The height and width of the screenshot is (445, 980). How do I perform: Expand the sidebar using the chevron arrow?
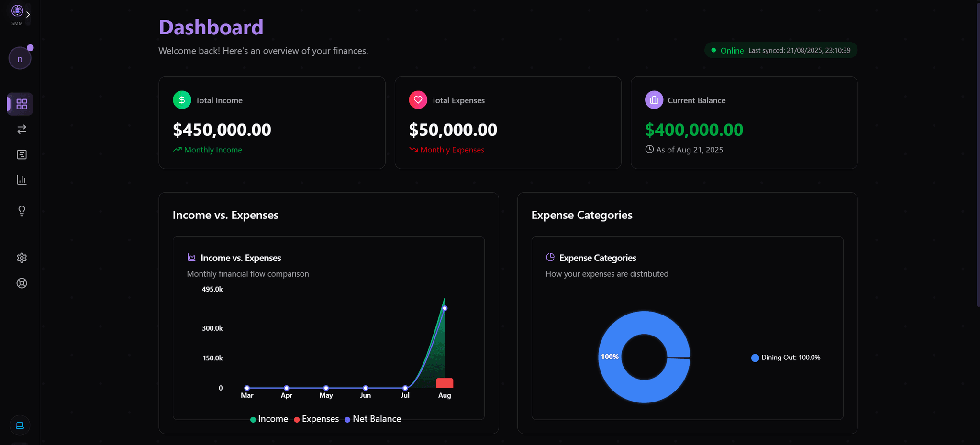click(x=28, y=14)
